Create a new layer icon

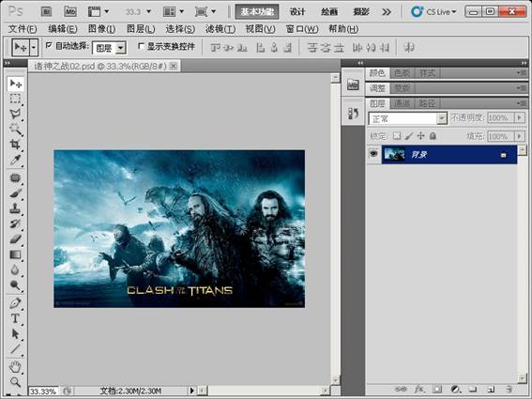point(491,390)
